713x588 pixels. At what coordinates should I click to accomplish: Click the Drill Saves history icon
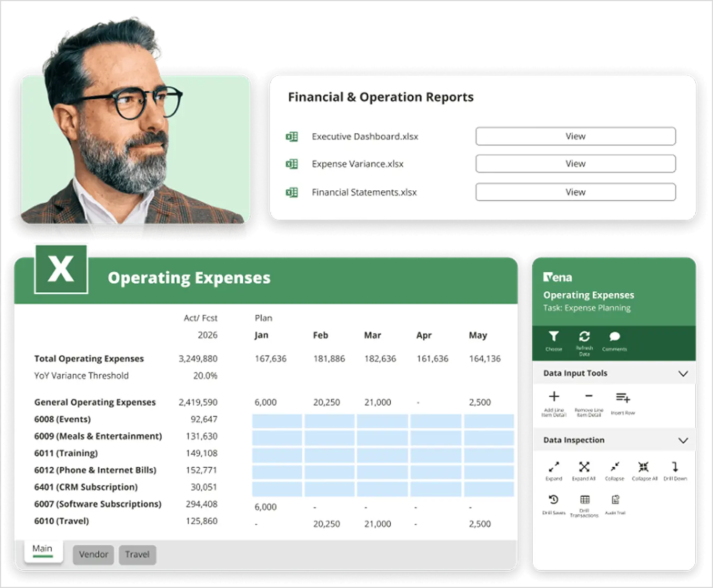point(553,500)
